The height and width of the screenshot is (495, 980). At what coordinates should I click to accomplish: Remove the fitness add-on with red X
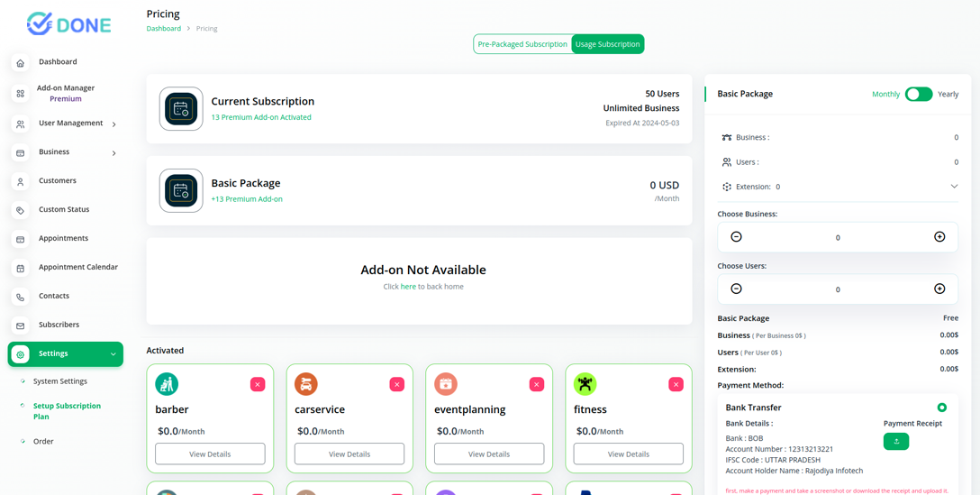[x=676, y=384]
